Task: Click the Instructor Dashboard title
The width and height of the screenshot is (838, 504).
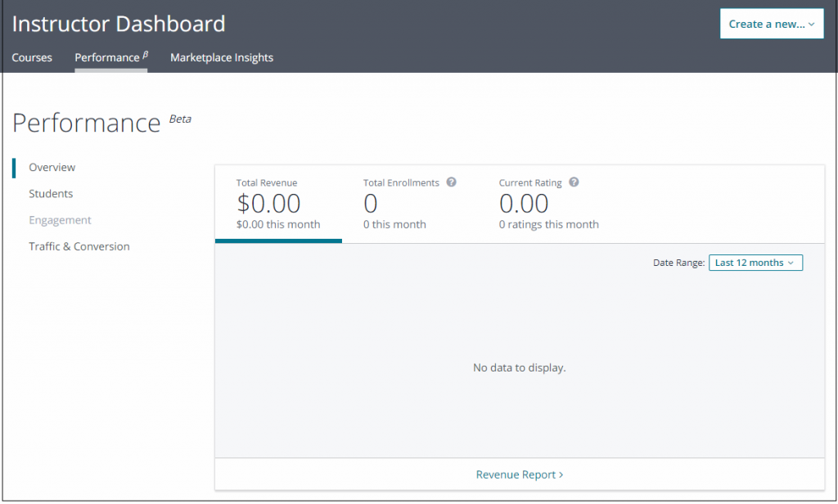Action: (x=119, y=24)
